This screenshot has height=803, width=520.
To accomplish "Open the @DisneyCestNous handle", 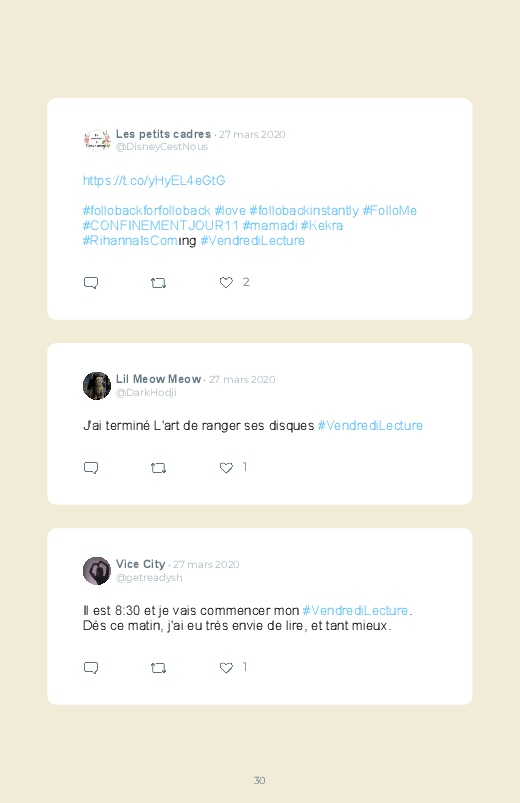I will [x=162, y=147].
